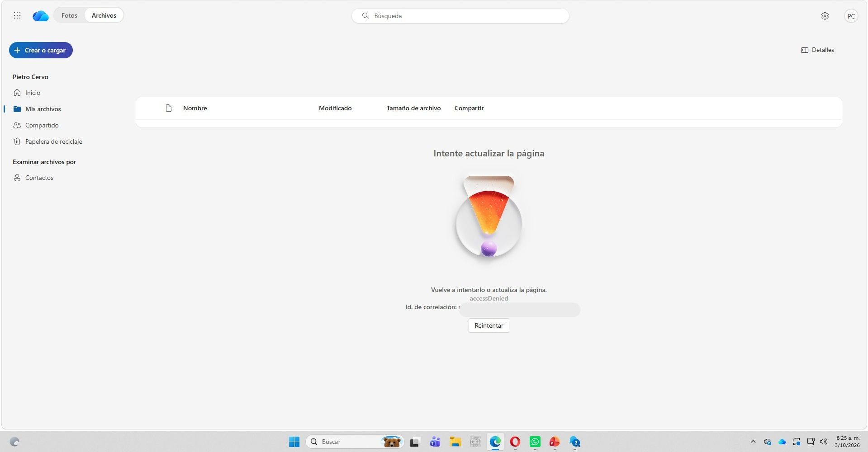
Task: Open File Explorer from taskbar
Action: [455, 442]
